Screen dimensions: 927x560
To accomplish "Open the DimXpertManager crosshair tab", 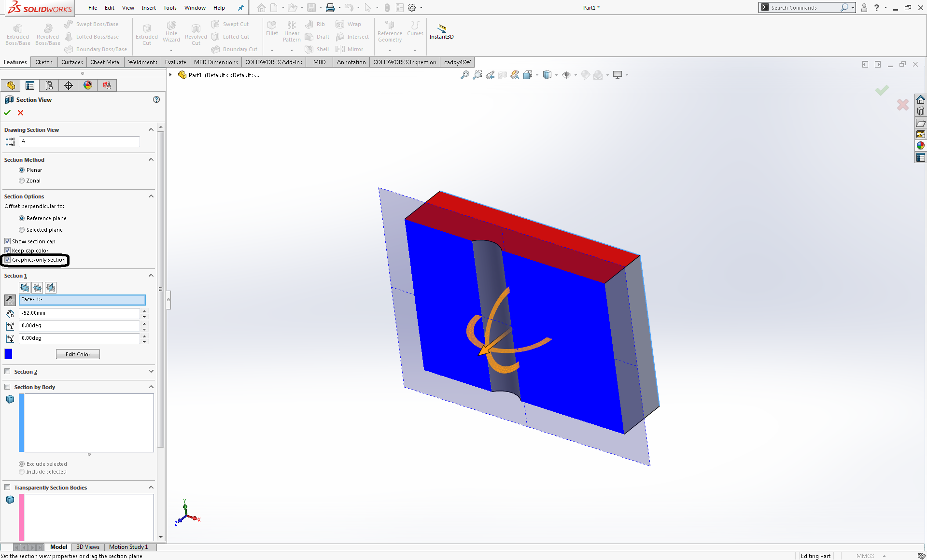I will coord(69,85).
